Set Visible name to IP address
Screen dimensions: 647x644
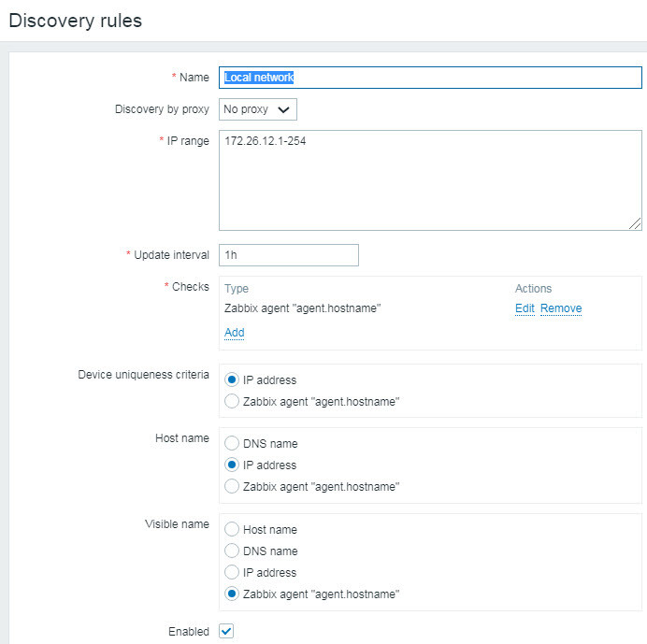click(232, 573)
